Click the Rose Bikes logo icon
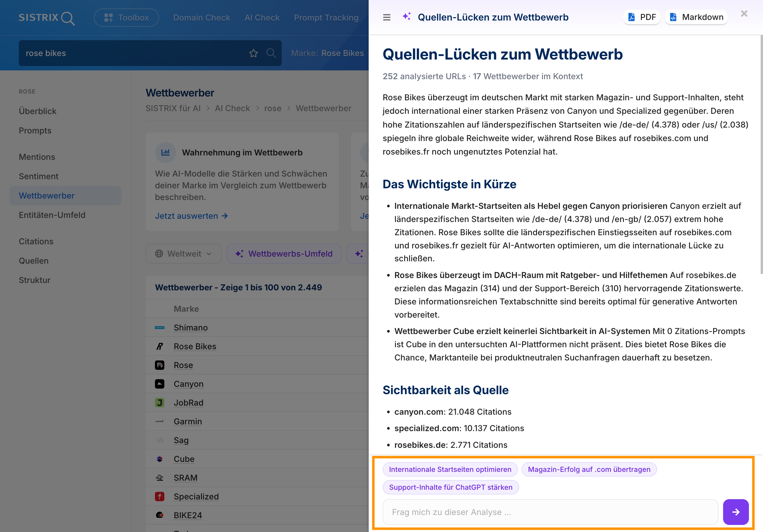Screen dimensions: 763x532 coord(160,346)
